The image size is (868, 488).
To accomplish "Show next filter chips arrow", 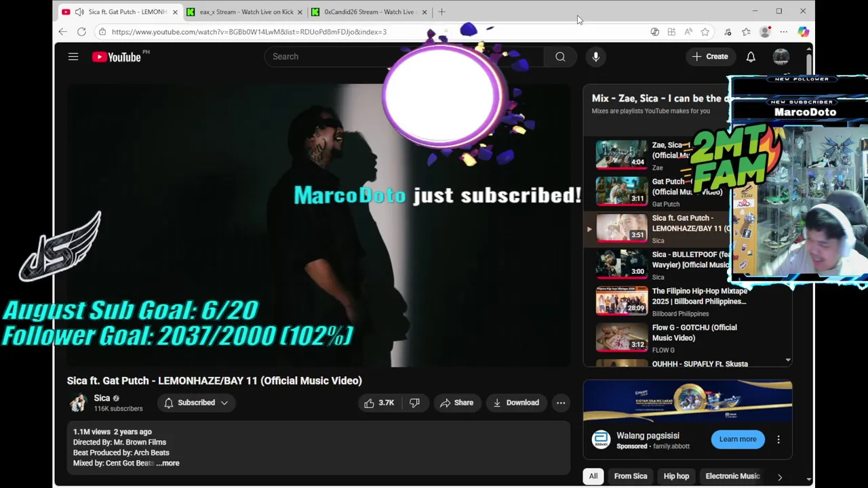I will pyautogui.click(x=780, y=476).
